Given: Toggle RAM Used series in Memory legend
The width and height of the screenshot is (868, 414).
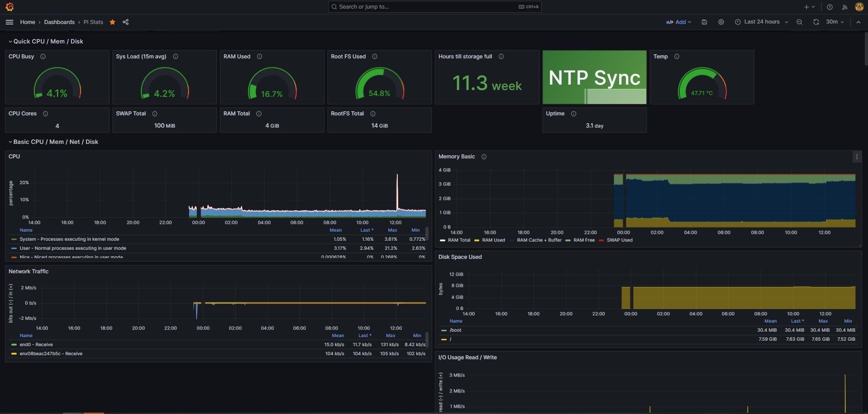Looking at the screenshot, I should coord(493,240).
